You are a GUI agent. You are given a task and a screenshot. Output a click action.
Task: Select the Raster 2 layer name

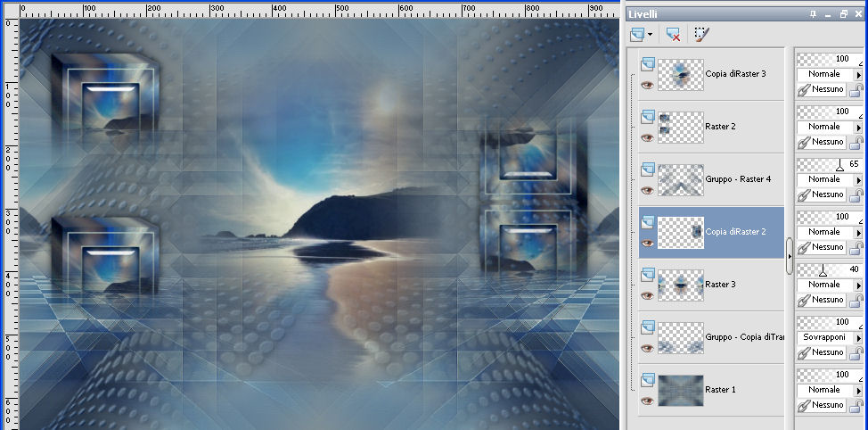(x=720, y=127)
